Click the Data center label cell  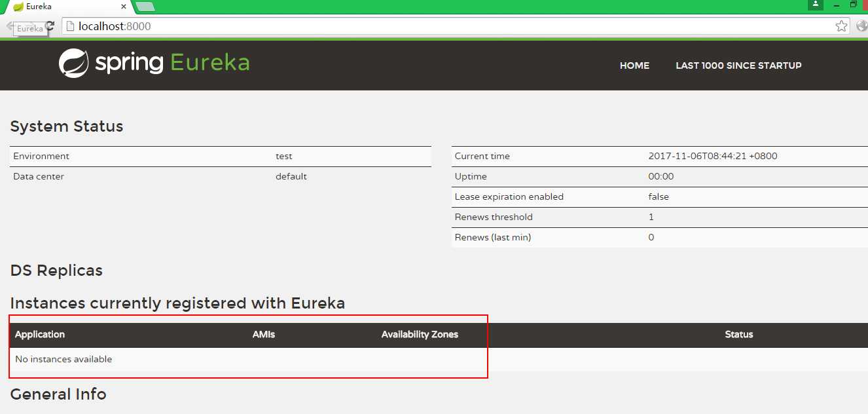[x=39, y=176]
